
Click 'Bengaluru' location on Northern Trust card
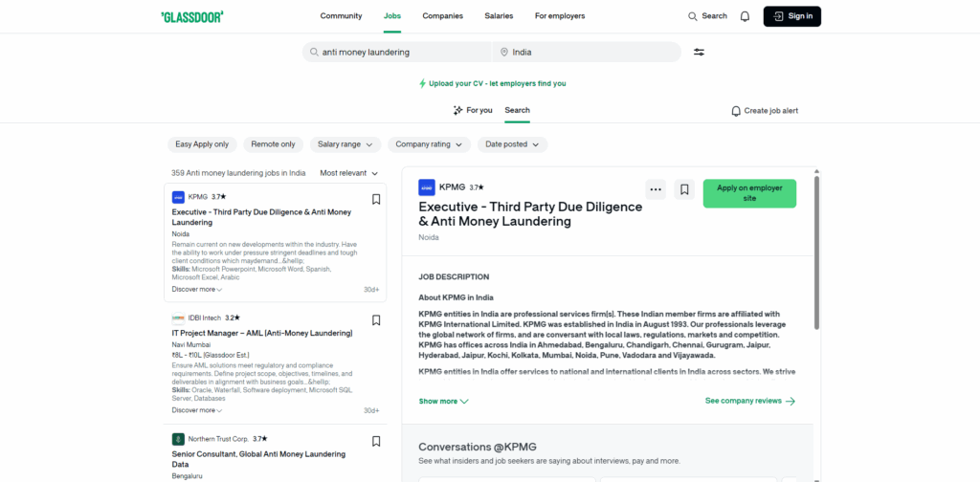(x=187, y=475)
